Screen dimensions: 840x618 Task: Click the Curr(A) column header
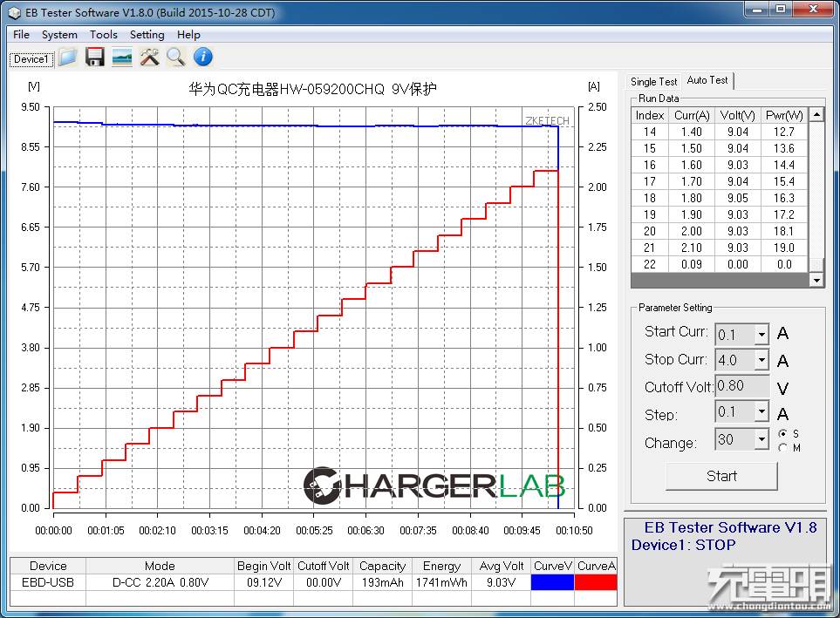[692, 116]
